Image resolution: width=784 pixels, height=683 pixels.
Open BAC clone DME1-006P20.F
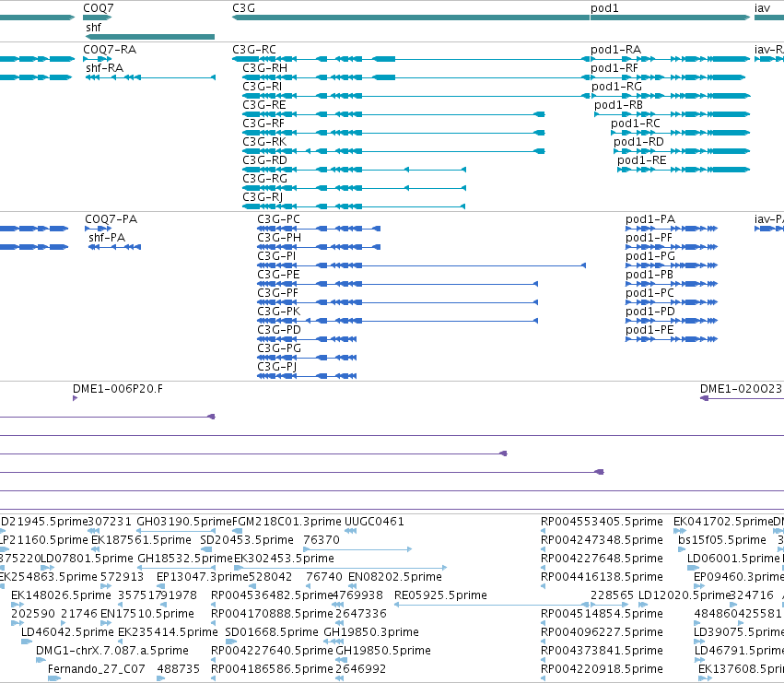(x=118, y=389)
